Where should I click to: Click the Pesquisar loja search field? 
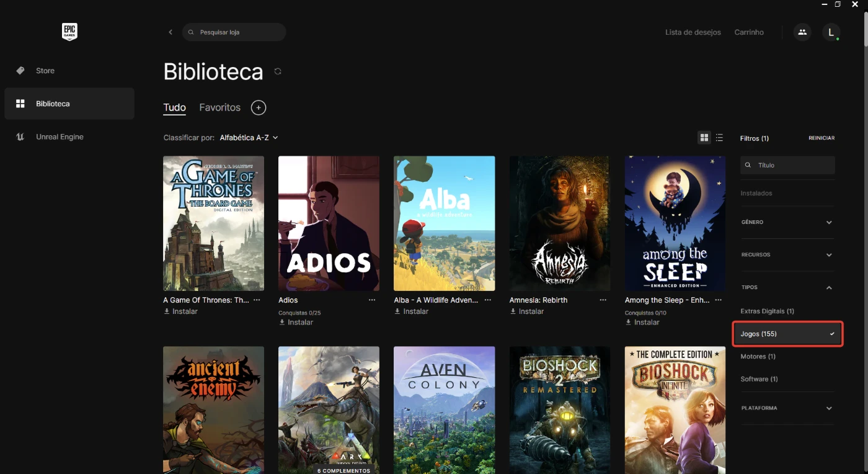tap(234, 32)
